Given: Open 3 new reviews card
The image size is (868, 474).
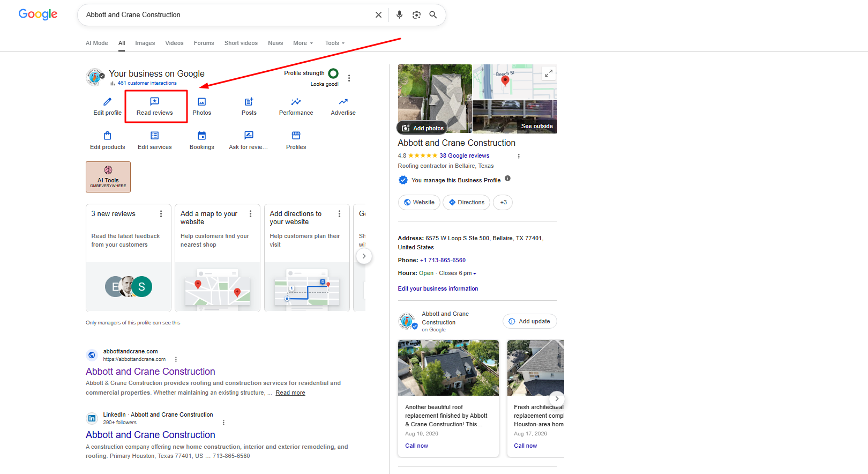Looking at the screenshot, I should pyautogui.click(x=129, y=257).
